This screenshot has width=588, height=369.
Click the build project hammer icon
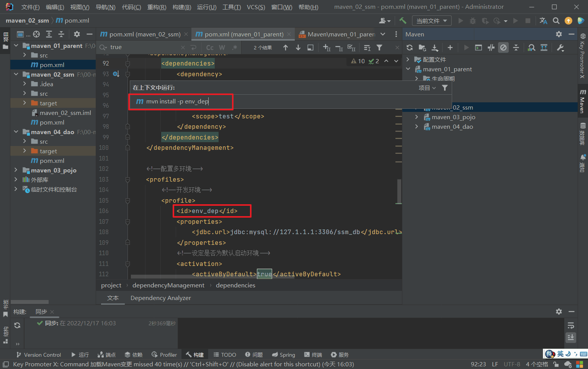pos(403,21)
